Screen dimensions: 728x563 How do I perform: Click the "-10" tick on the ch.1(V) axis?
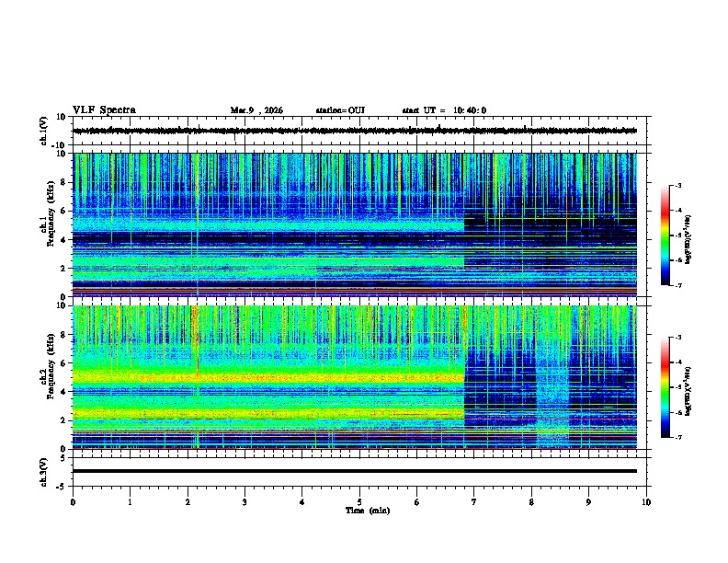point(59,145)
